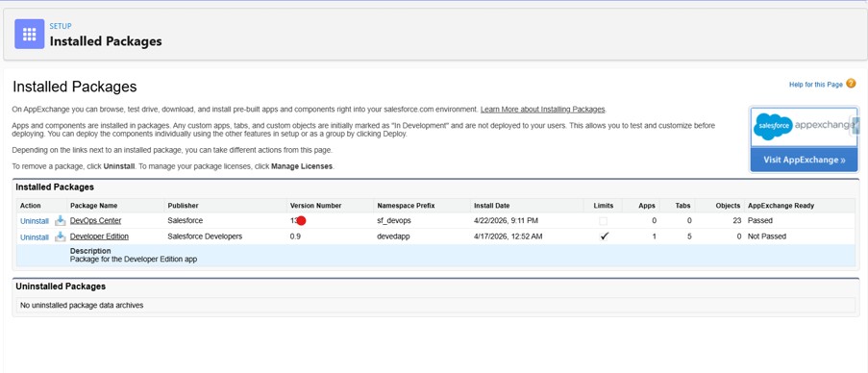The height and width of the screenshot is (373, 868).
Task: Click the Tabs column header
Action: (x=683, y=206)
